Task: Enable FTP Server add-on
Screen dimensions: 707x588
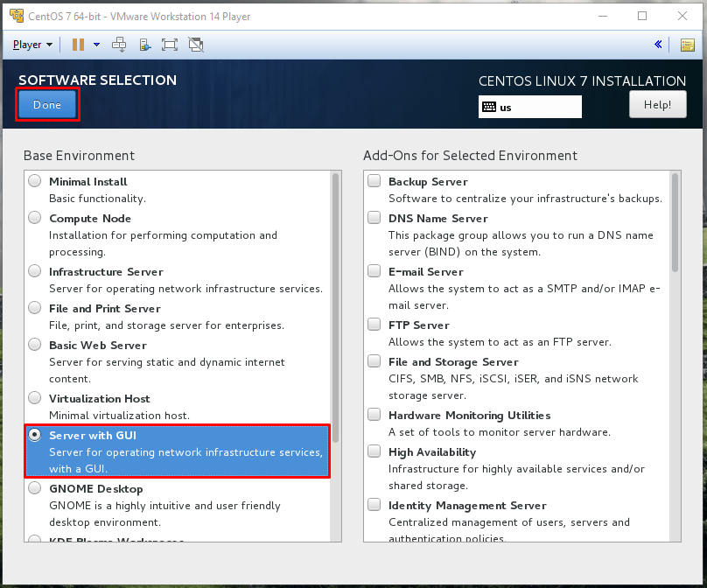Action: click(374, 325)
